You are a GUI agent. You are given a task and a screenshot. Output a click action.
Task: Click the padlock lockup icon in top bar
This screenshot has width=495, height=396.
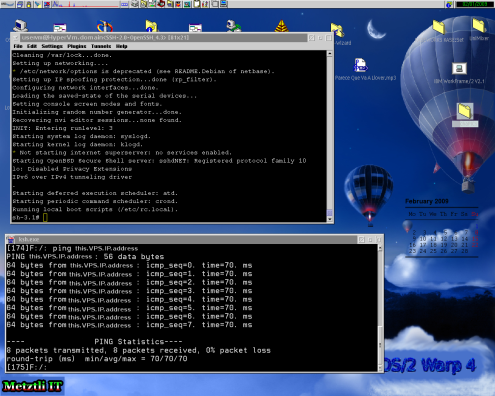(29, 4)
